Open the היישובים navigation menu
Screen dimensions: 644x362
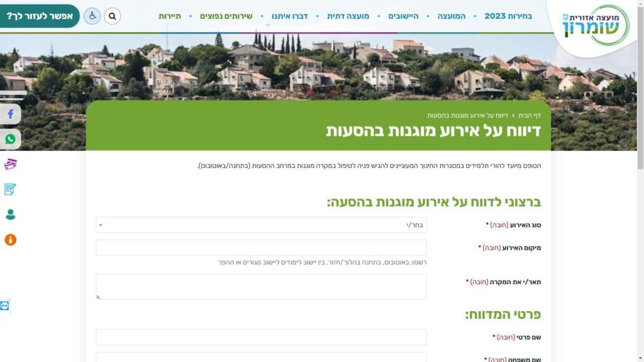click(x=402, y=16)
